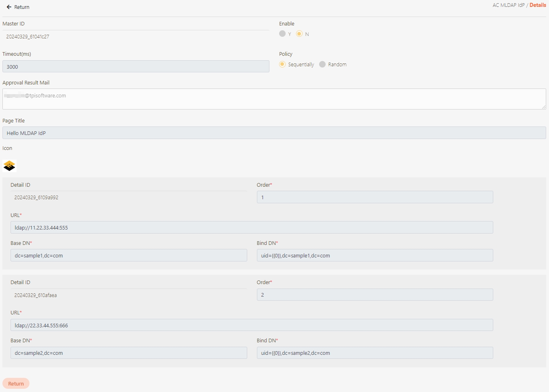
Task: Click the back arrow Return link at top
Action: (18, 7)
